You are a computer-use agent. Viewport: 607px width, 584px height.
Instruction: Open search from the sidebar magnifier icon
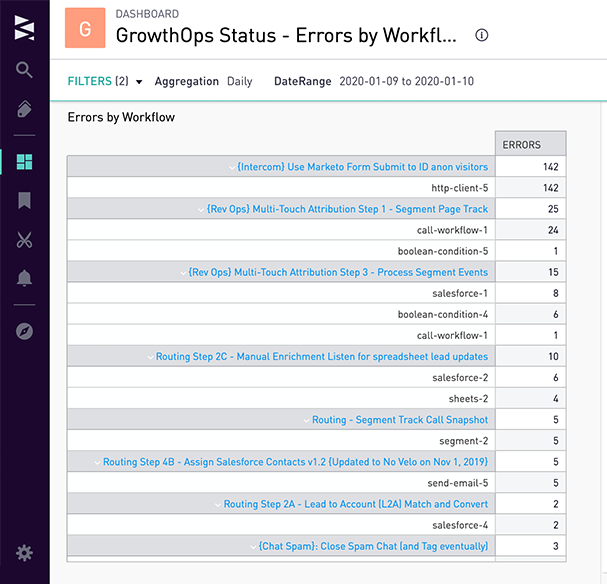tap(24, 70)
